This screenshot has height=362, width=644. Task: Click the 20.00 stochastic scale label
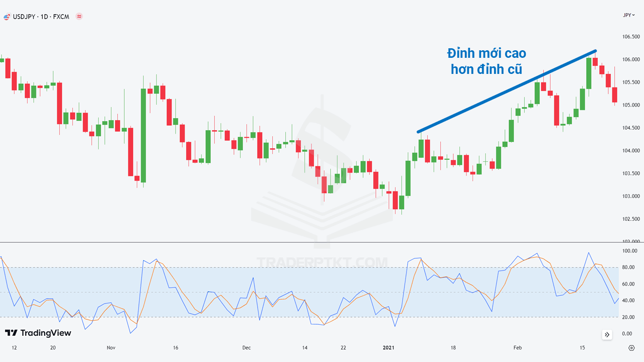tap(629, 317)
